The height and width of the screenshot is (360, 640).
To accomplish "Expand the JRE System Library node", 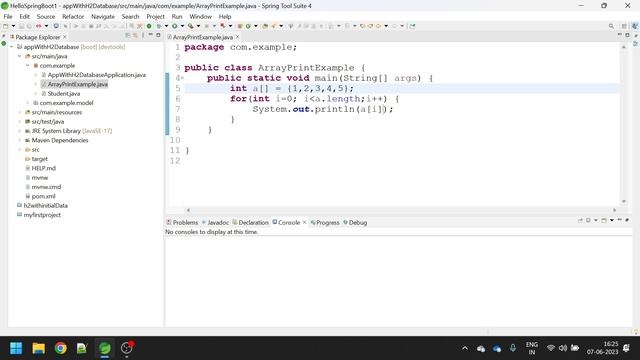I will (20, 131).
